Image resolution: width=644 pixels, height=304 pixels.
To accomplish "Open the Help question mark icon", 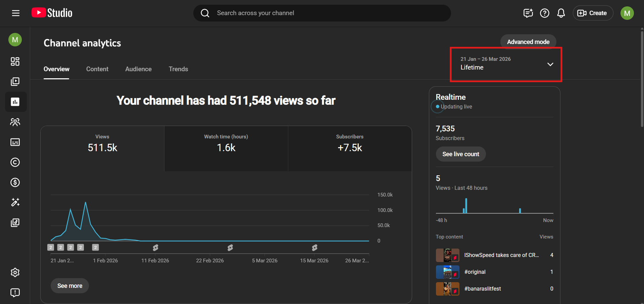I will 544,13.
